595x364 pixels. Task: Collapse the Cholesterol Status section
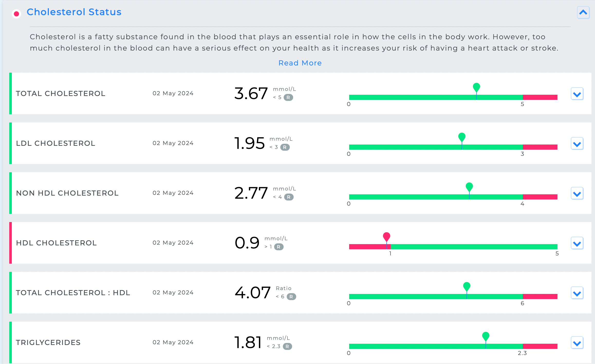(583, 12)
